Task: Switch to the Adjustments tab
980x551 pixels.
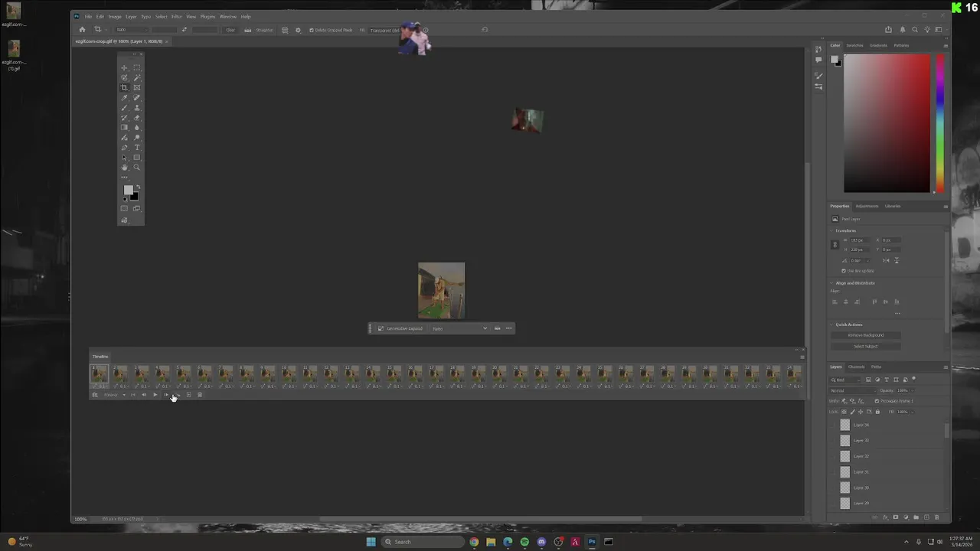Action: point(867,206)
